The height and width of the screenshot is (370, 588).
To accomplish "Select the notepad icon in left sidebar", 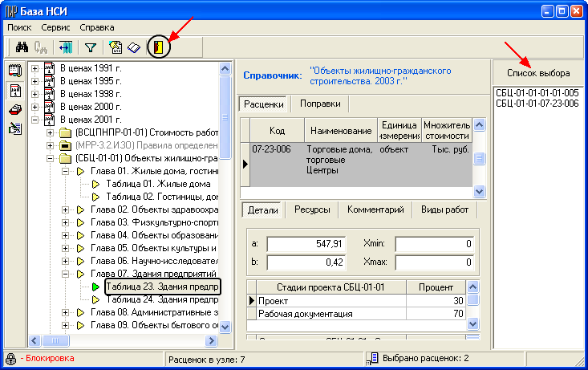I will 14,71.
